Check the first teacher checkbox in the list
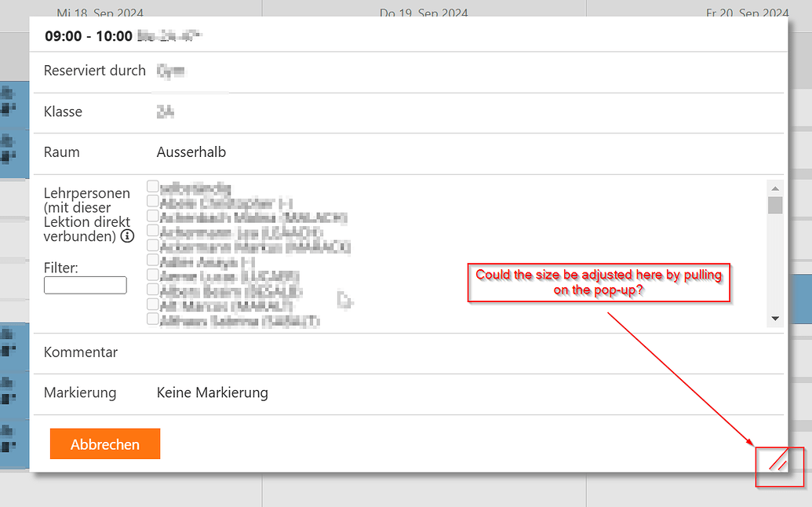The height and width of the screenshot is (507, 812). [x=153, y=186]
